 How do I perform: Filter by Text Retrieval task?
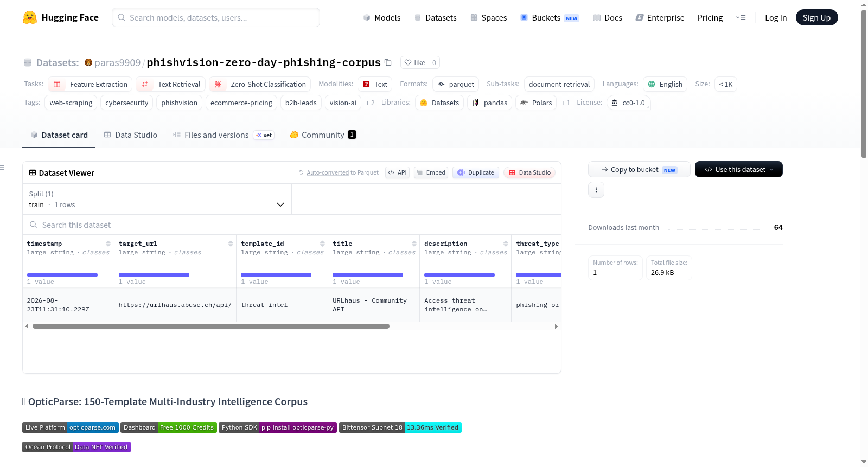(x=170, y=84)
